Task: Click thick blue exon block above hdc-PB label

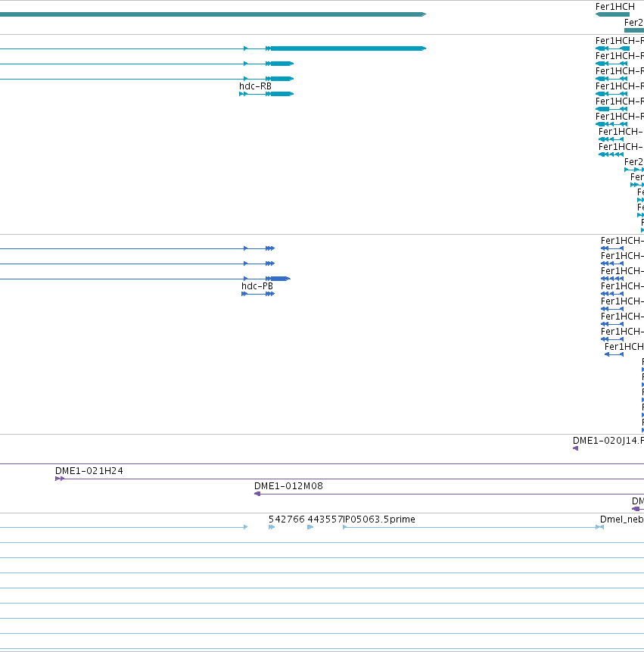Action: pyautogui.click(x=280, y=279)
